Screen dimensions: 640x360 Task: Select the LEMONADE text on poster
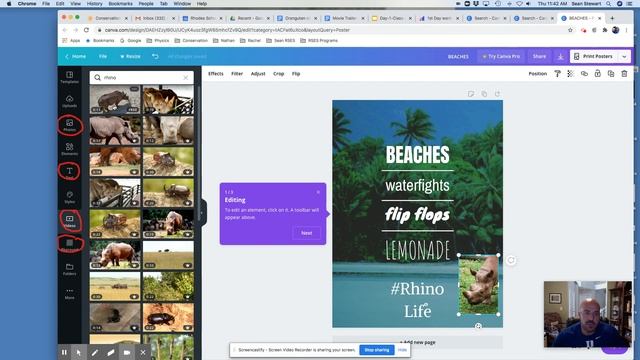pyautogui.click(x=417, y=250)
